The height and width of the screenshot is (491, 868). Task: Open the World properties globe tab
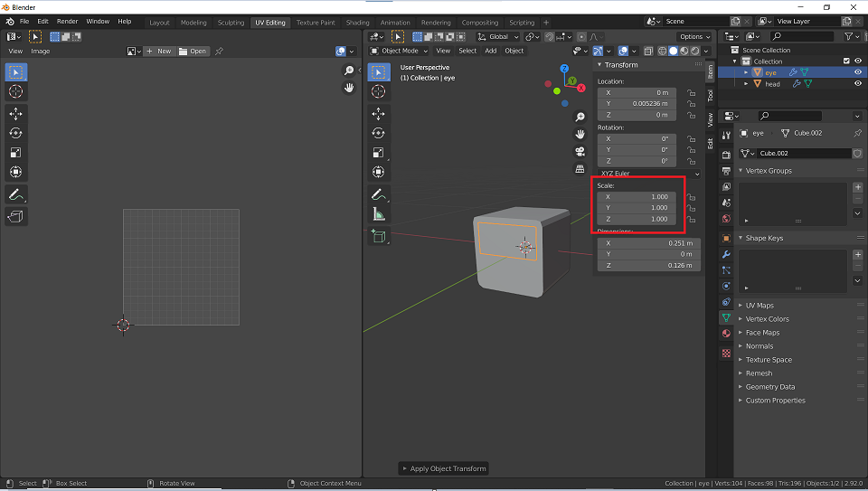tap(726, 219)
